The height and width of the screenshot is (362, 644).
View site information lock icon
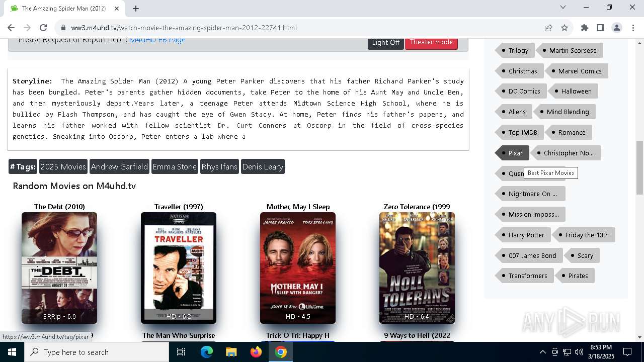(63, 28)
